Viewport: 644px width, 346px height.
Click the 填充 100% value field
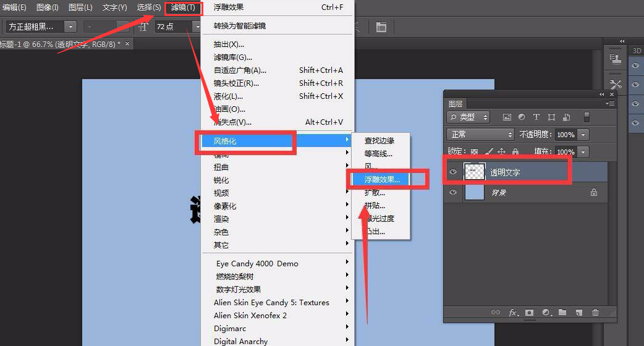pyautogui.click(x=566, y=152)
